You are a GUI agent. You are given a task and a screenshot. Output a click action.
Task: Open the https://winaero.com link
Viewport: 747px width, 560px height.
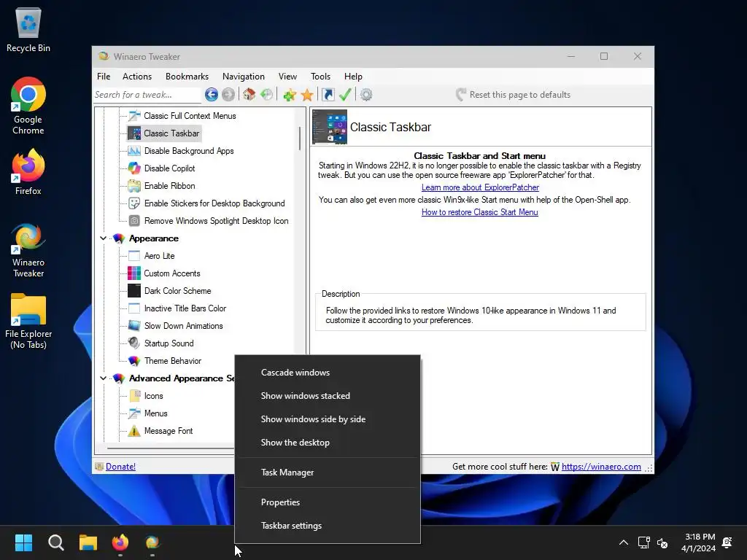601,467
